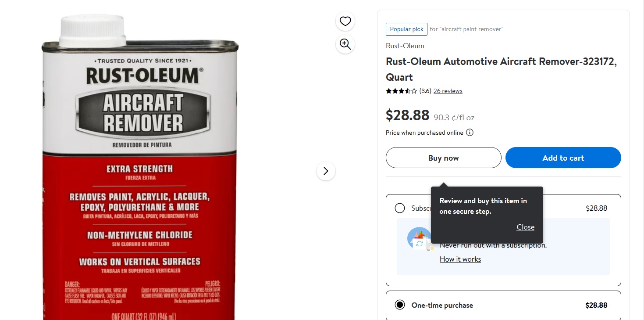Viewport: 644px width, 320px height.
Task: Click the magnifier zoom-in icon on image
Action: coord(345,44)
